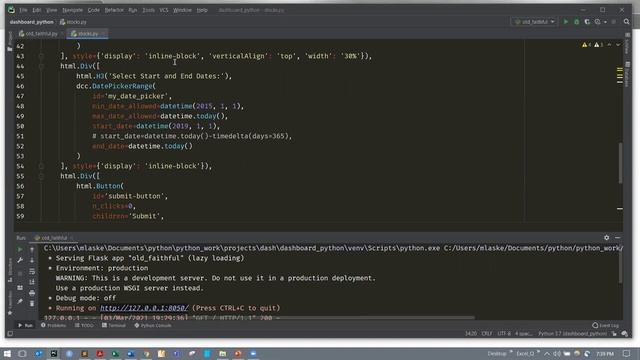Collapse code fold marker at line 44
Viewport: 640px width, 360px height.
41,66
